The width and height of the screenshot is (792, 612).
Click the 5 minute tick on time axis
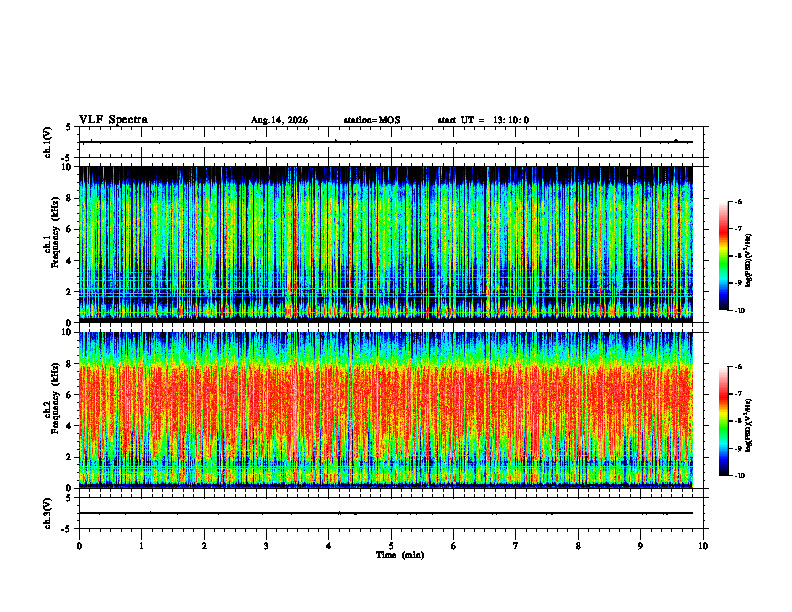391,546
